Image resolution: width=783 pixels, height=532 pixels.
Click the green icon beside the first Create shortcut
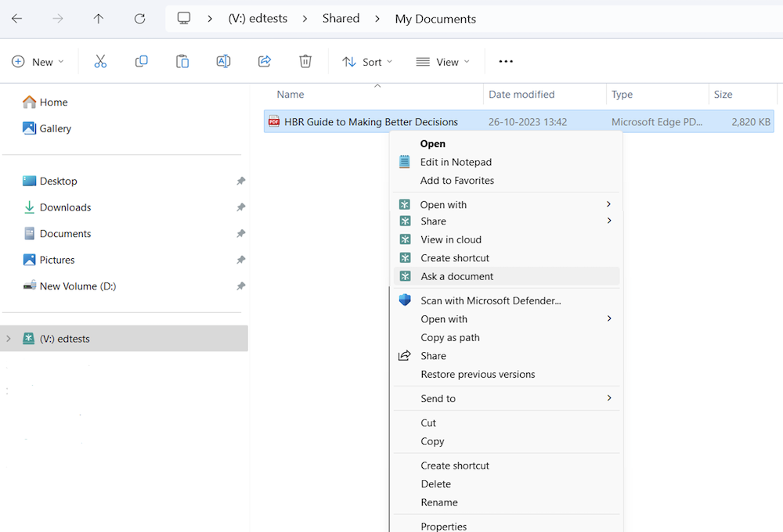[x=405, y=257]
